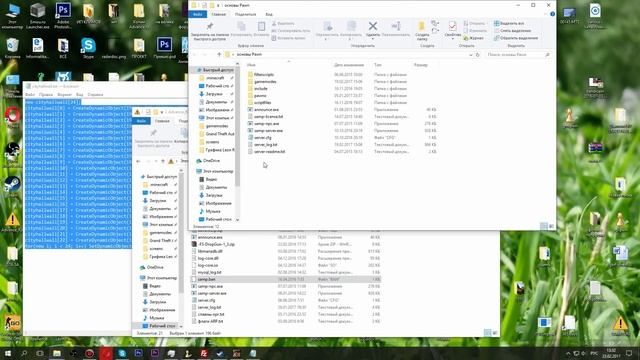Select OneDrive in основы Pawn navigation pane
Screen dimensions: 640x360
click(x=211, y=161)
